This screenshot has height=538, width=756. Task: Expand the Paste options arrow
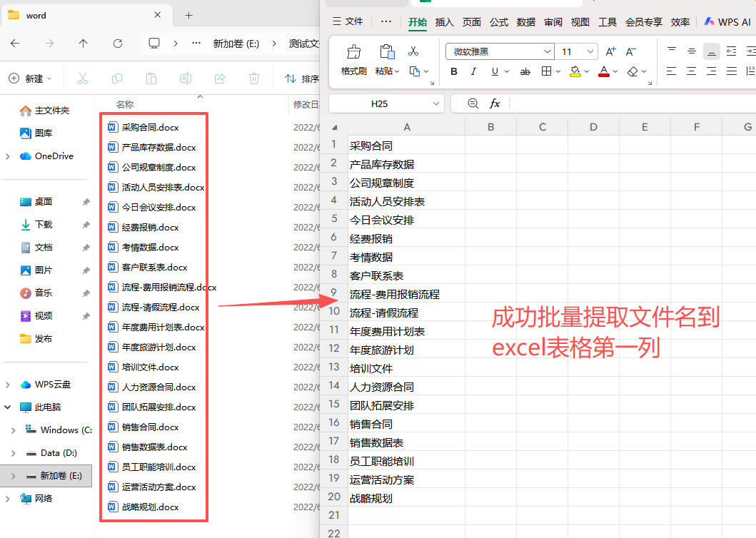[398, 71]
